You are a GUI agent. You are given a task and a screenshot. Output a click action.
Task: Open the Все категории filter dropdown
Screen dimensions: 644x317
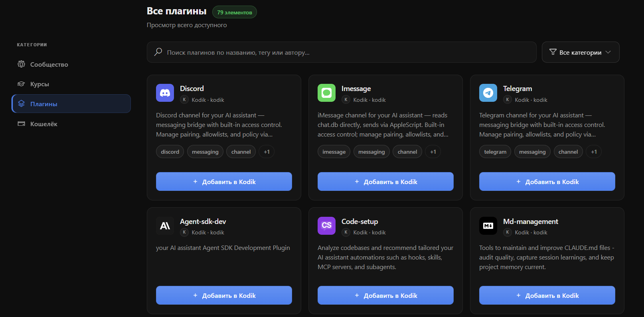581,52
